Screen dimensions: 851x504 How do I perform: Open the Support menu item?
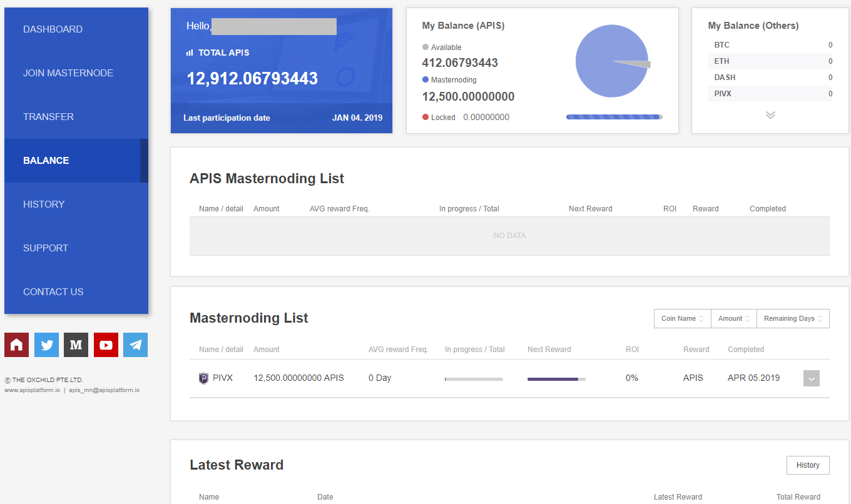(x=76, y=248)
